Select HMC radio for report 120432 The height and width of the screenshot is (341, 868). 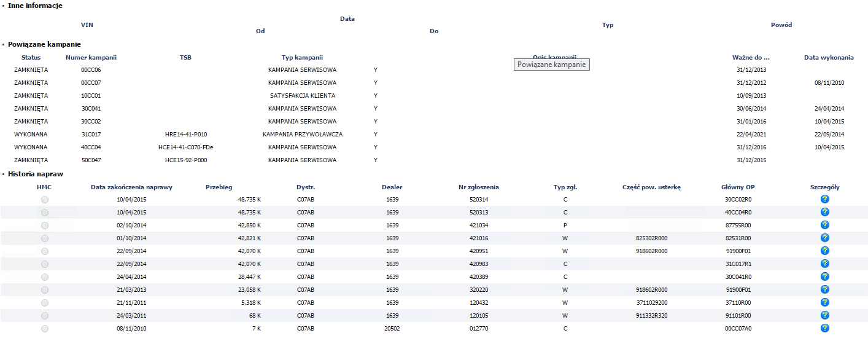(45, 303)
